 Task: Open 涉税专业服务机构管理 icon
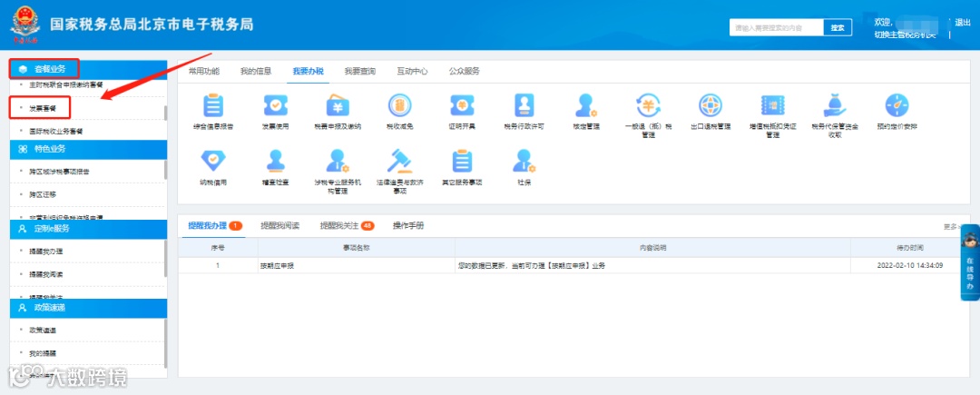[338, 161]
